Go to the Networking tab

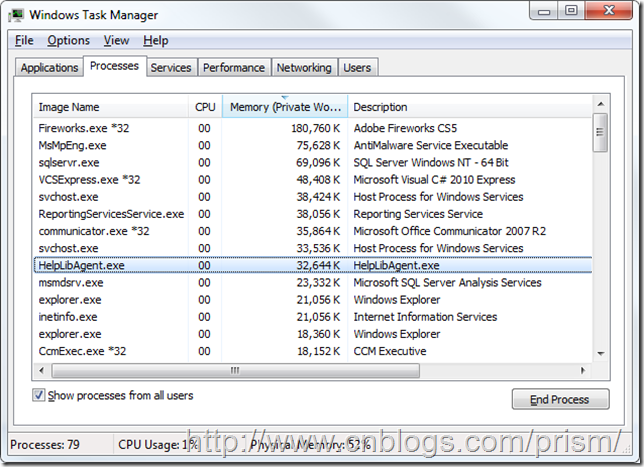pos(304,67)
